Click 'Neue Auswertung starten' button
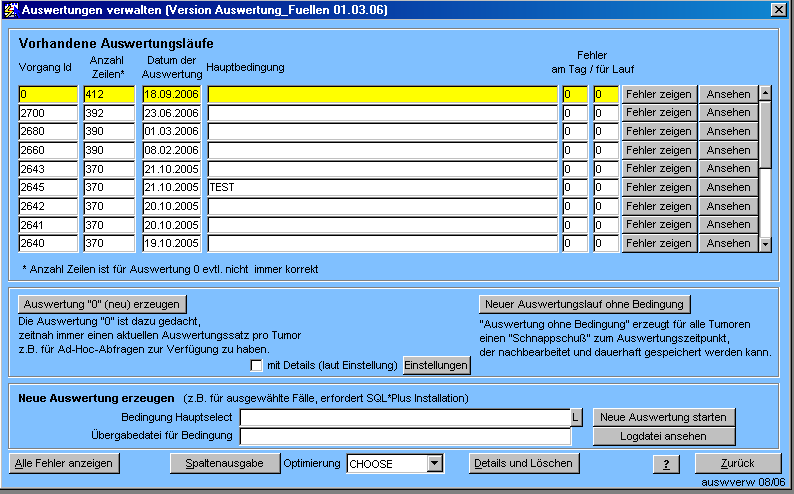The width and height of the screenshot is (794, 494). pyautogui.click(x=664, y=417)
